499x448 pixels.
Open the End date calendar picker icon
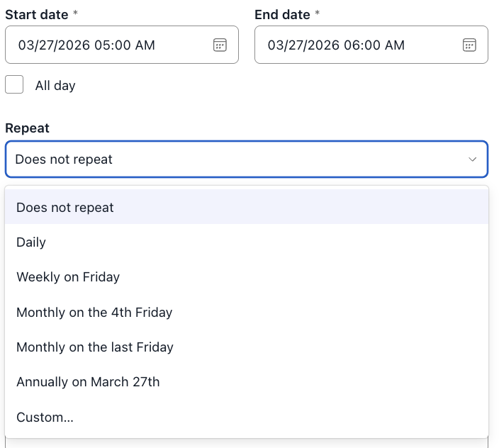point(469,45)
